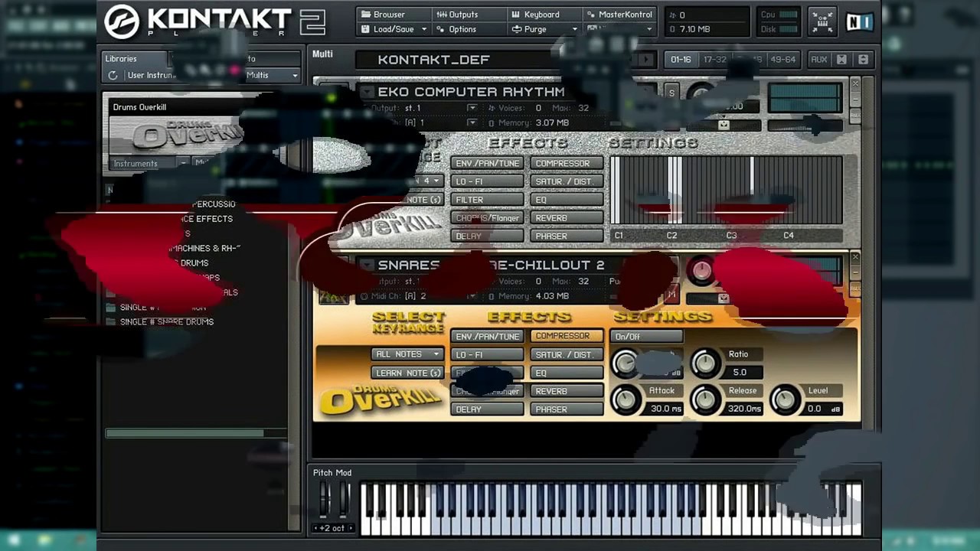Click the compressor Level knob
This screenshot has height=551, width=980.
click(x=785, y=399)
